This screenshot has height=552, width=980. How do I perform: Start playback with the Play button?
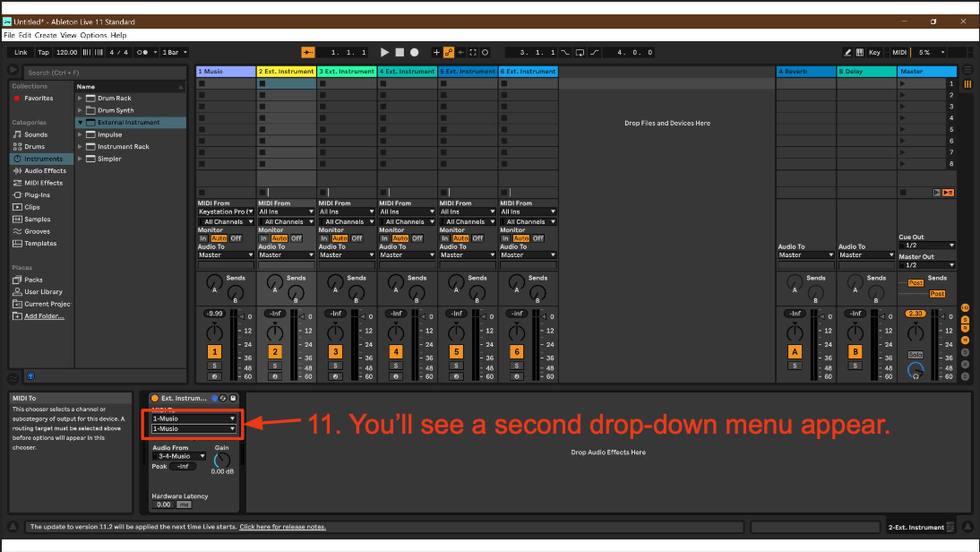(384, 53)
